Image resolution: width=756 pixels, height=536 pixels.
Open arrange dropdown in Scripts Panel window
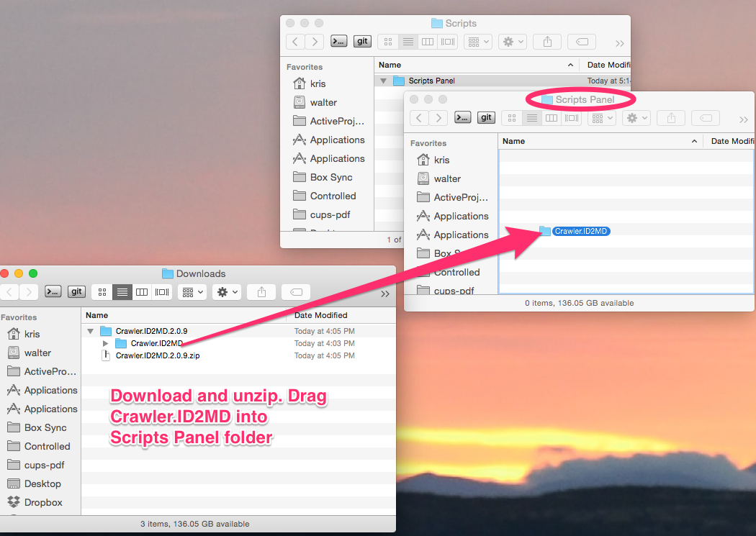[x=602, y=118]
